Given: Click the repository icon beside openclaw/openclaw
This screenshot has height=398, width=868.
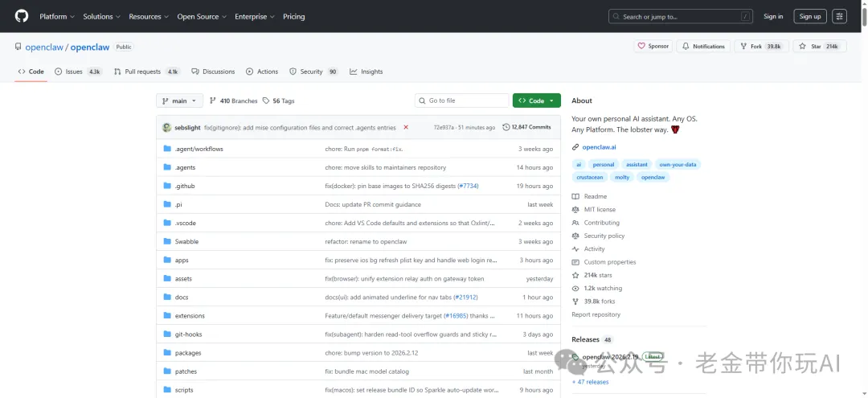Looking at the screenshot, I should point(18,47).
